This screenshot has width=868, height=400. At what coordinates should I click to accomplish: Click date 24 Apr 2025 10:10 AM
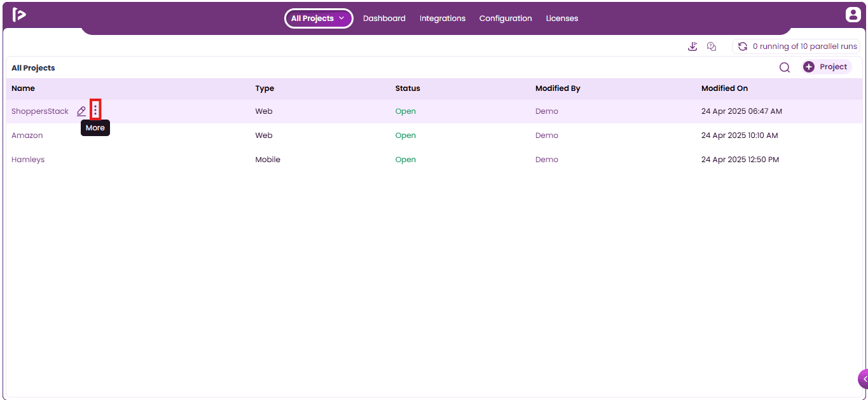tap(740, 135)
